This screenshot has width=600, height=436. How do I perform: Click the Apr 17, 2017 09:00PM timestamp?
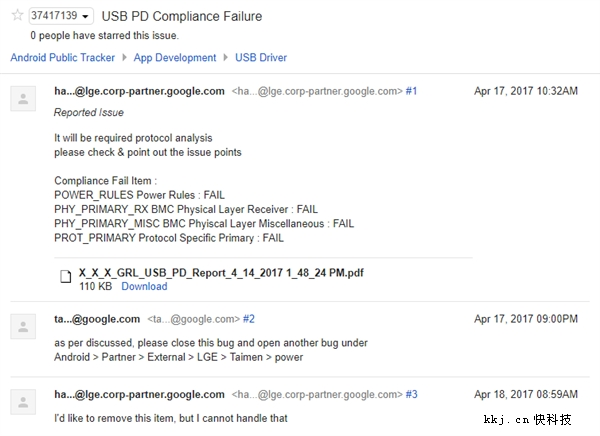tap(525, 320)
